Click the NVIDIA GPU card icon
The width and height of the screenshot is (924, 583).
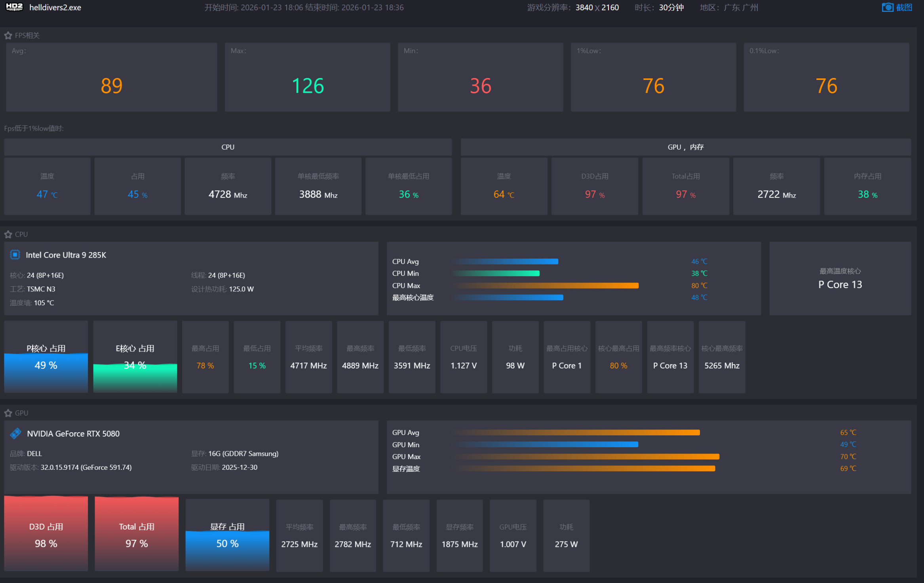click(x=16, y=433)
